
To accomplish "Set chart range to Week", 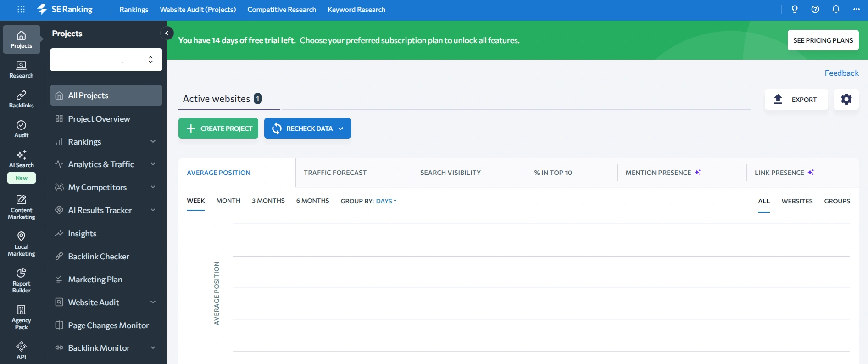I will point(196,201).
